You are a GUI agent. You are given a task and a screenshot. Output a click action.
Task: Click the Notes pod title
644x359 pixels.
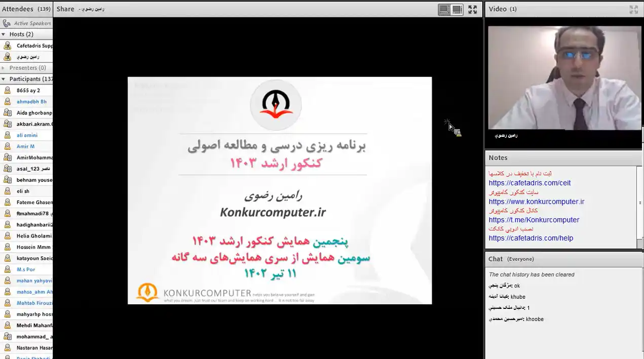(498, 157)
